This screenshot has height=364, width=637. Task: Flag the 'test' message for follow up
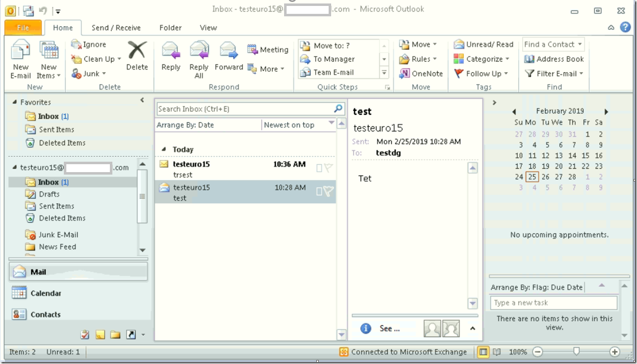point(328,191)
